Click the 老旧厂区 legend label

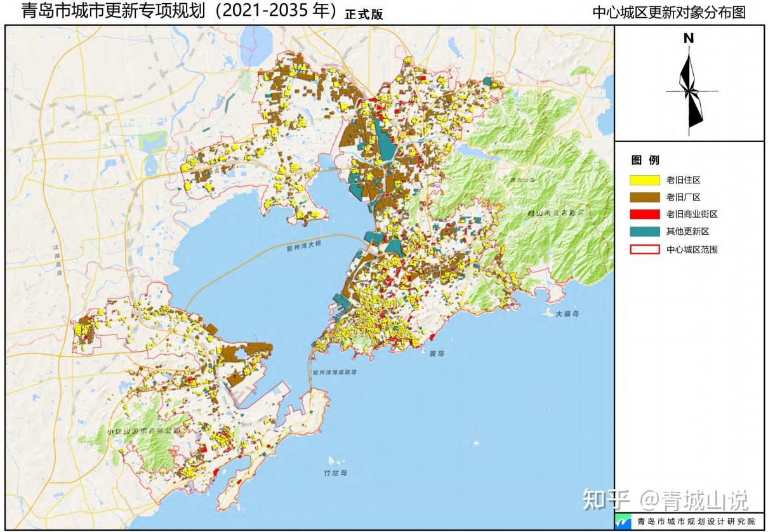[x=684, y=197]
